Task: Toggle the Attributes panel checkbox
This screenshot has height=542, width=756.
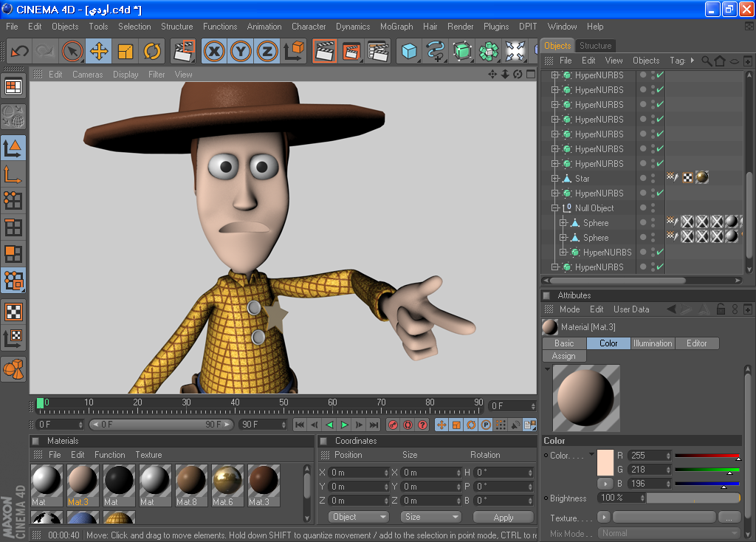Action: tap(546, 295)
